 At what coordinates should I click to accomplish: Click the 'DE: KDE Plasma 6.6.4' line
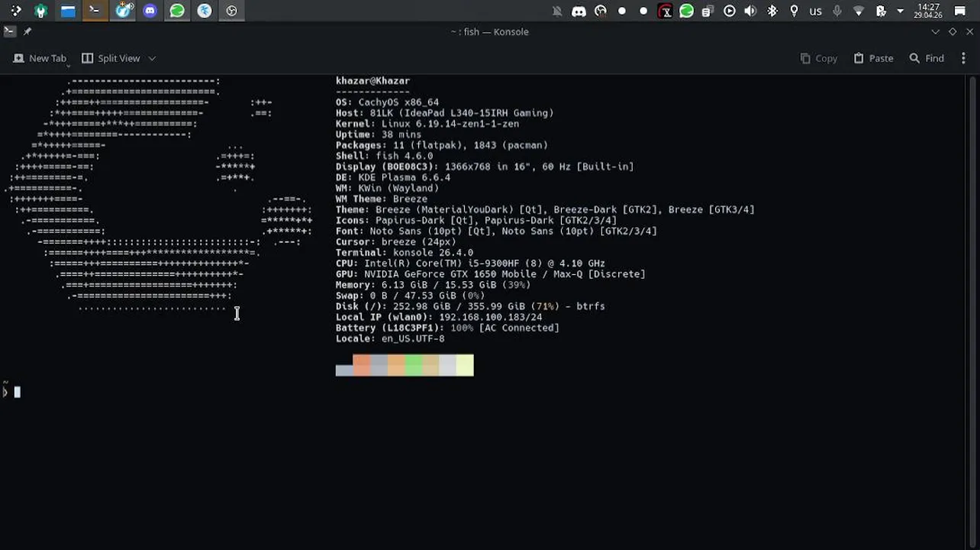[x=393, y=177]
